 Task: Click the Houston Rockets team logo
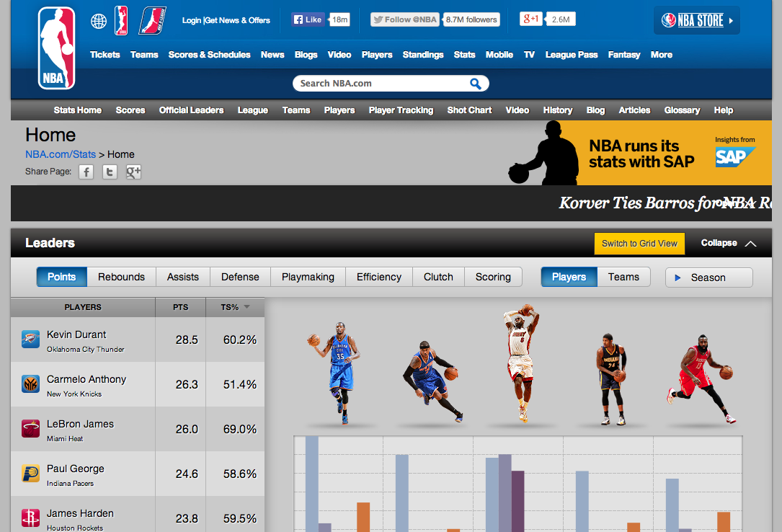pos(30,518)
